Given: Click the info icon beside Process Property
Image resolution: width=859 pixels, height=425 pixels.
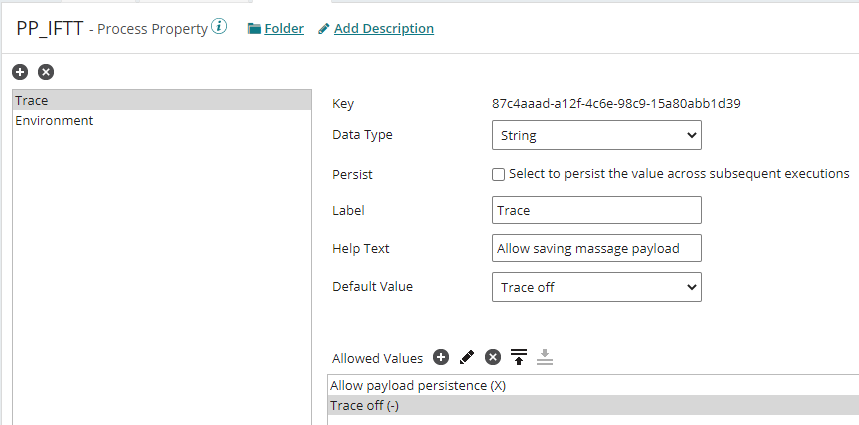Looking at the screenshot, I should point(220,27).
